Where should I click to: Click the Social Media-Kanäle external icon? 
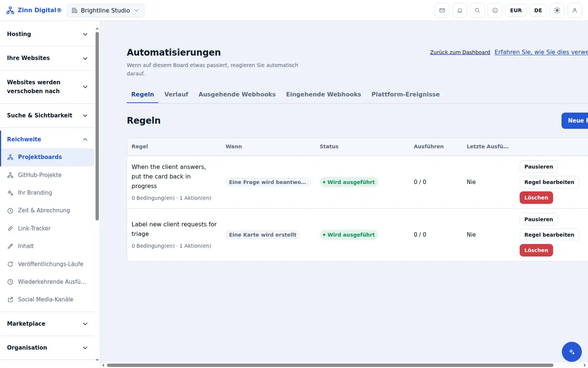click(x=10, y=300)
